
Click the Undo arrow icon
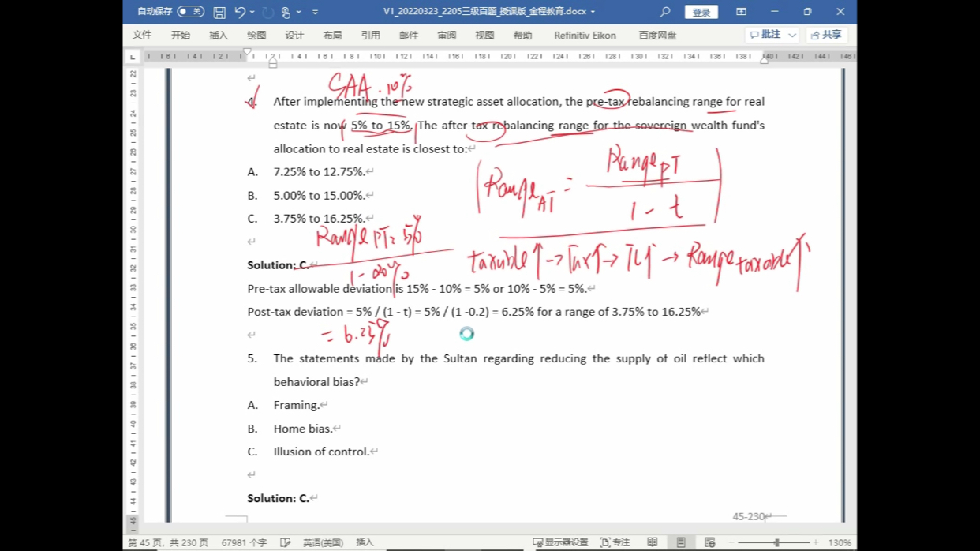[240, 12]
